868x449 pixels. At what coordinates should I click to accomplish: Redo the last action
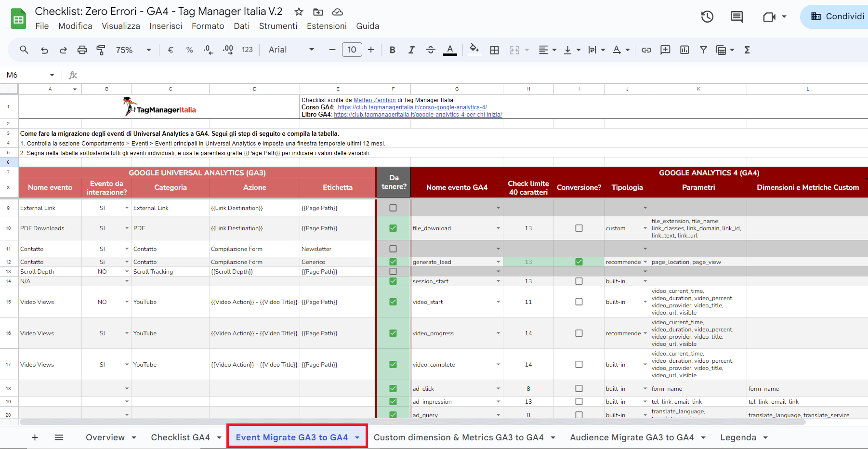tap(63, 50)
